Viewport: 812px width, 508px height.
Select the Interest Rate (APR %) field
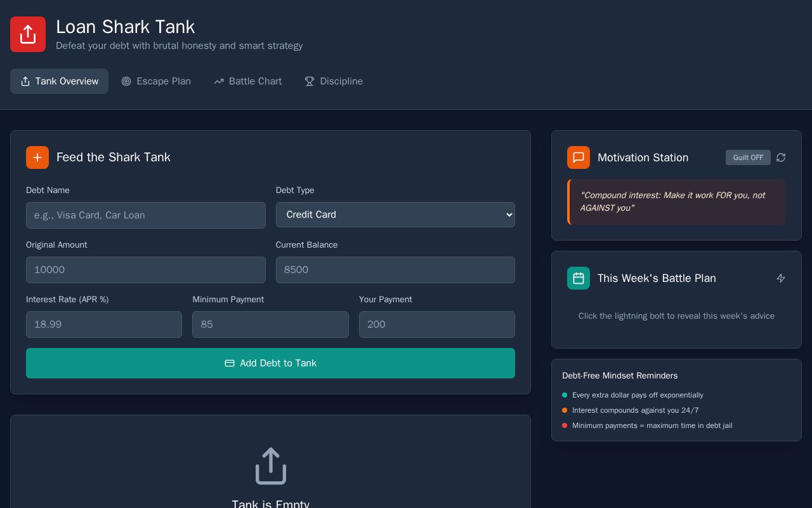tap(104, 324)
